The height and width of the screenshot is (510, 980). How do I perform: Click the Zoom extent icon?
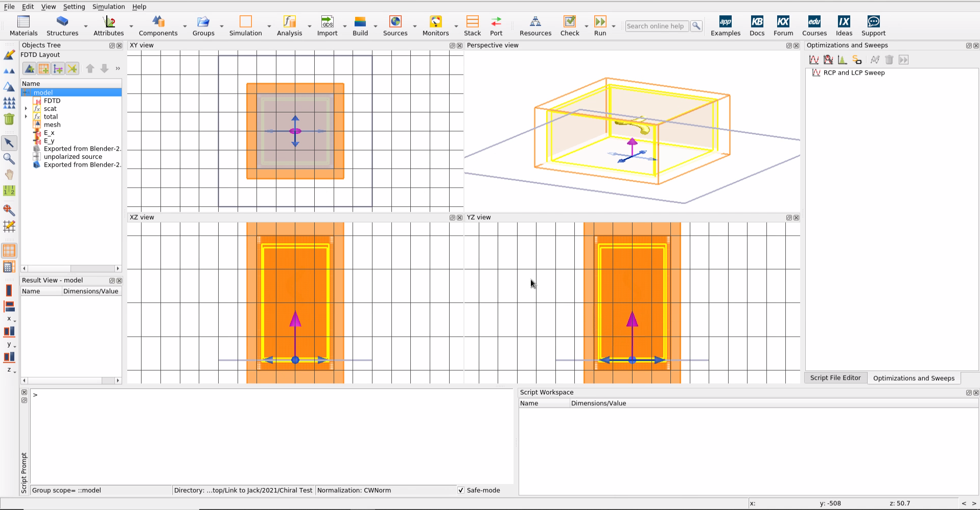9,210
